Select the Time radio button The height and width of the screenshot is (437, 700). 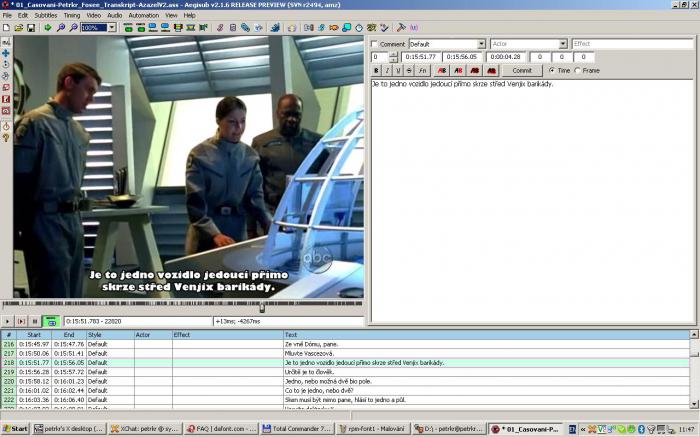point(552,71)
